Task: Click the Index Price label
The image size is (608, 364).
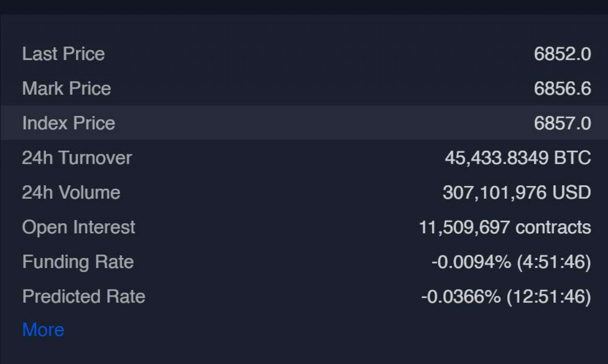Action: tap(68, 123)
